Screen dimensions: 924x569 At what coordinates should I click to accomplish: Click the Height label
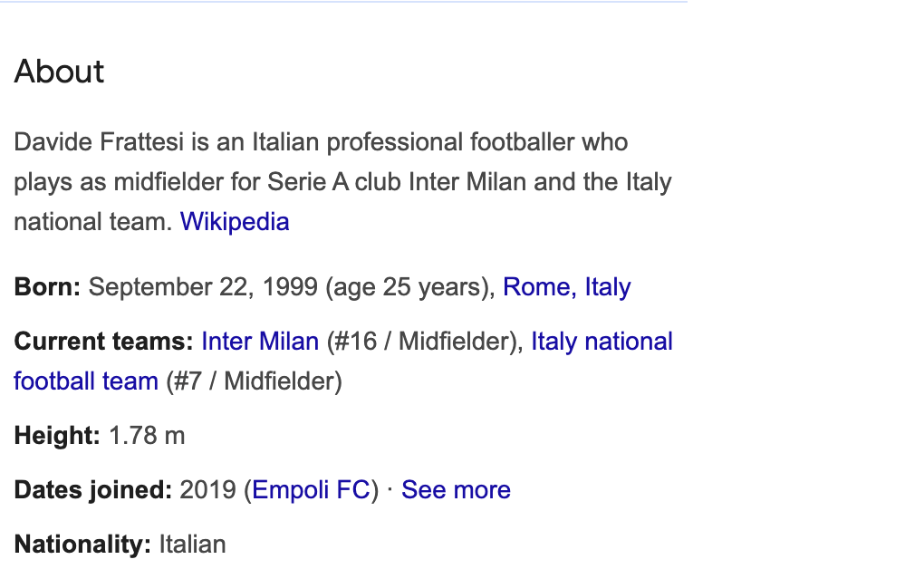tap(57, 436)
